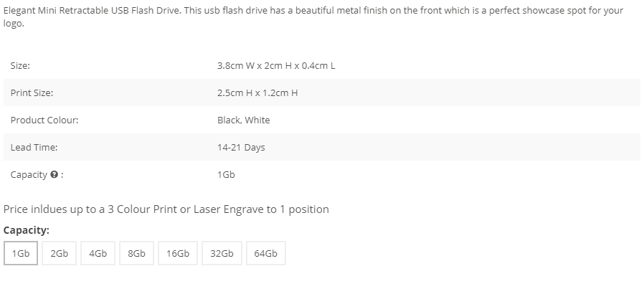Click the Print Size row label
This screenshot has height=294, width=644.
coord(32,93)
